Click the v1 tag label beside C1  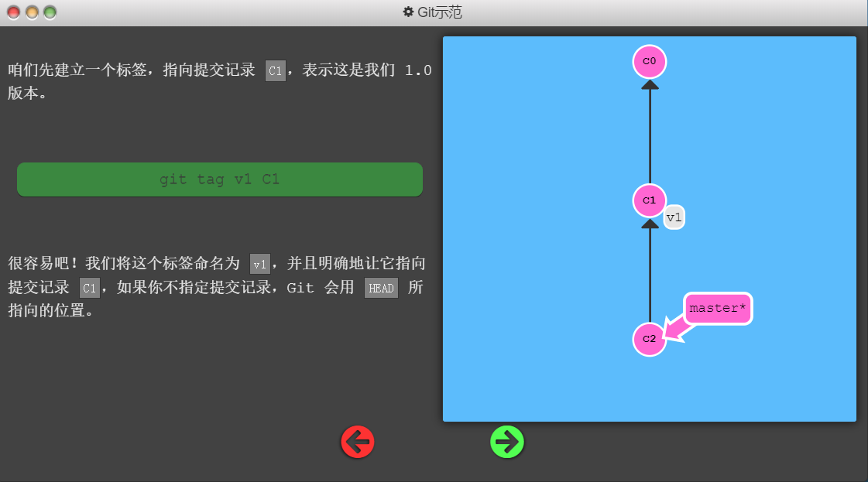tap(674, 218)
